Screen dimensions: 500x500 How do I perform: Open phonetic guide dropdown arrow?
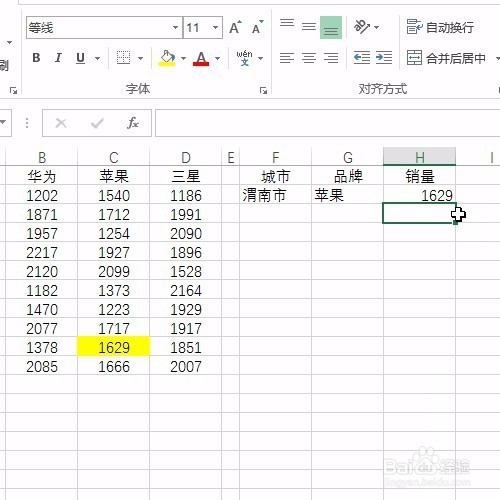(261, 59)
